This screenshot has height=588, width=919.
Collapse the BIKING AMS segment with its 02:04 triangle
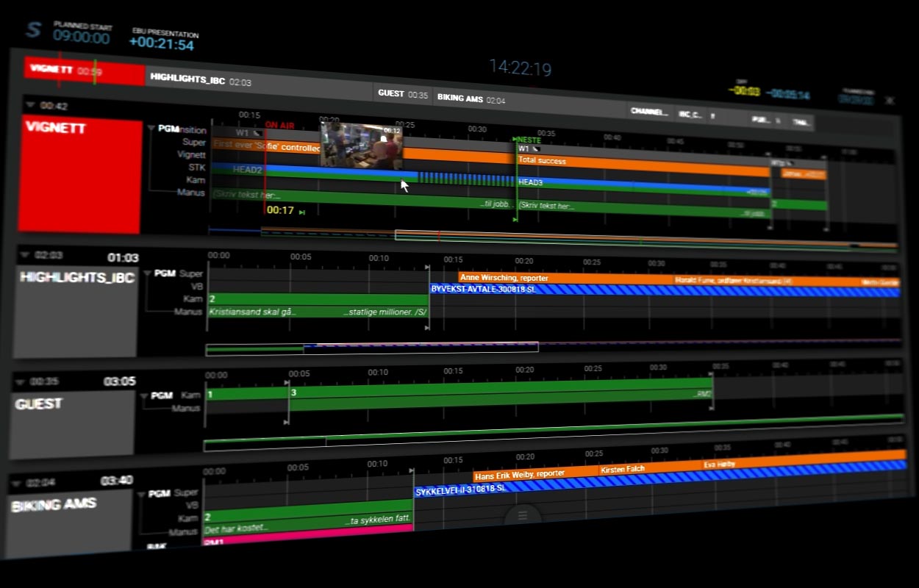click(x=15, y=484)
